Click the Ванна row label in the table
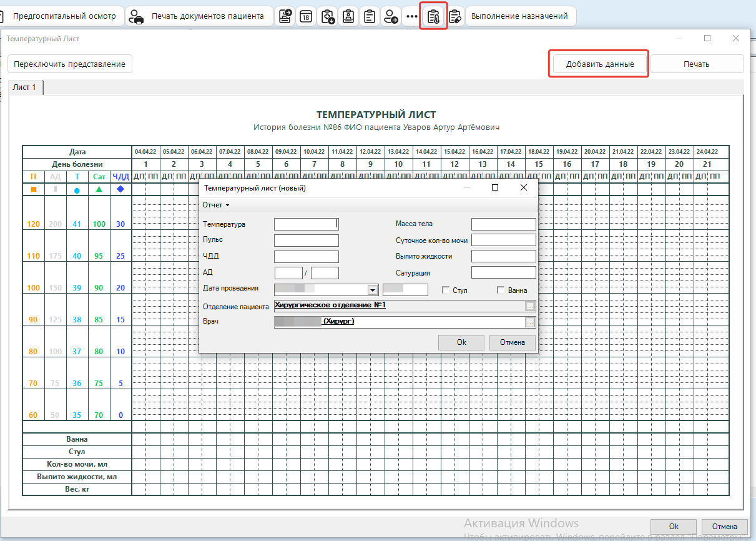This screenshot has width=756, height=541. pyautogui.click(x=77, y=439)
